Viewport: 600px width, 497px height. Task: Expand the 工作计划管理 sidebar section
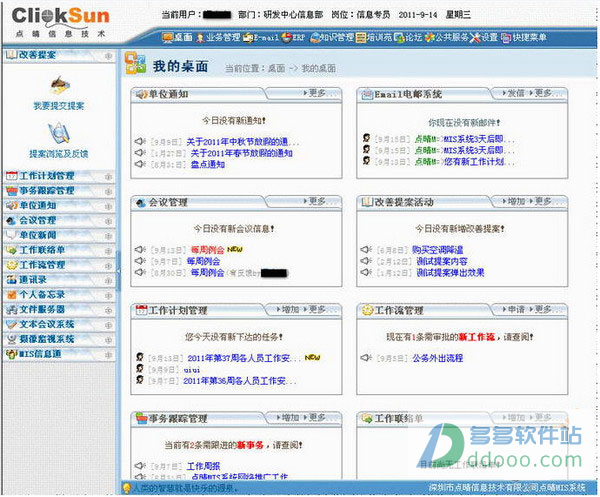(59, 176)
